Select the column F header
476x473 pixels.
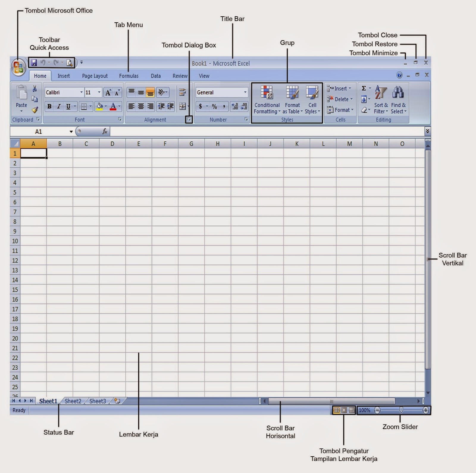pyautogui.click(x=165, y=144)
